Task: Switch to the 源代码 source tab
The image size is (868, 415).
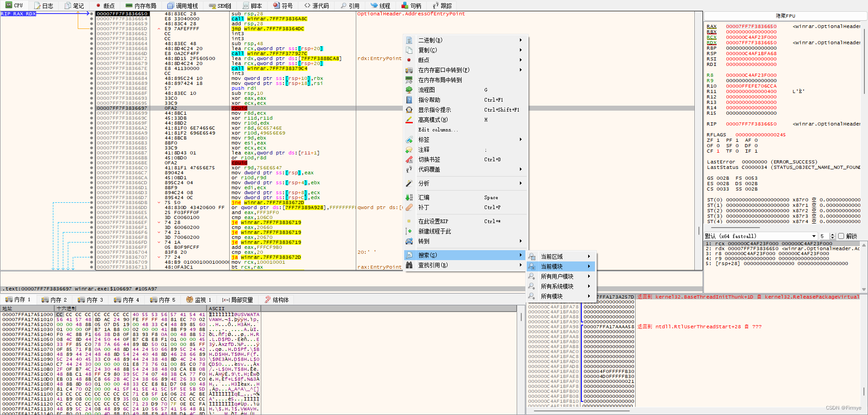Action: [x=317, y=6]
